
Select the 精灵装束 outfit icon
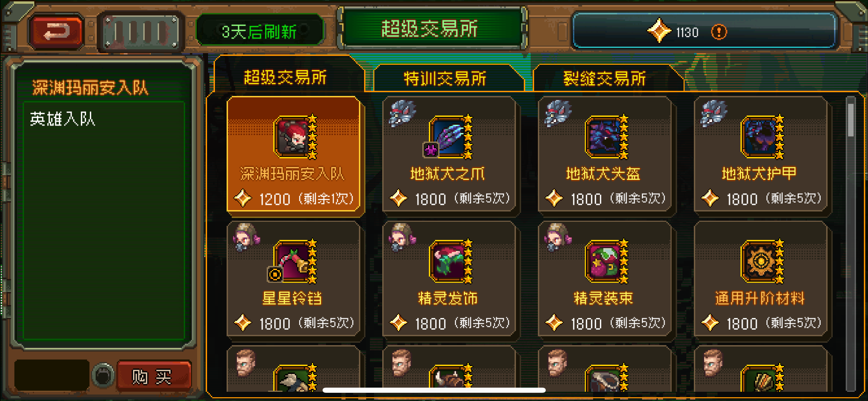[x=604, y=262]
